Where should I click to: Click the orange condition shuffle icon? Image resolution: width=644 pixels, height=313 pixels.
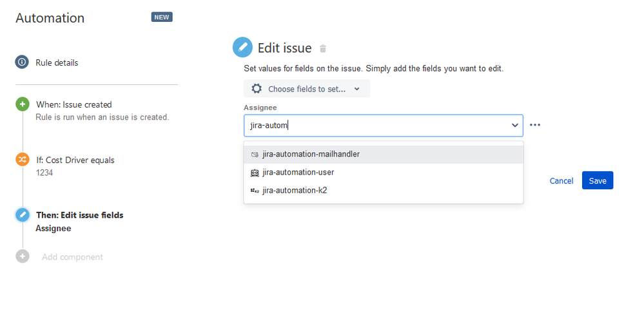point(22,160)
